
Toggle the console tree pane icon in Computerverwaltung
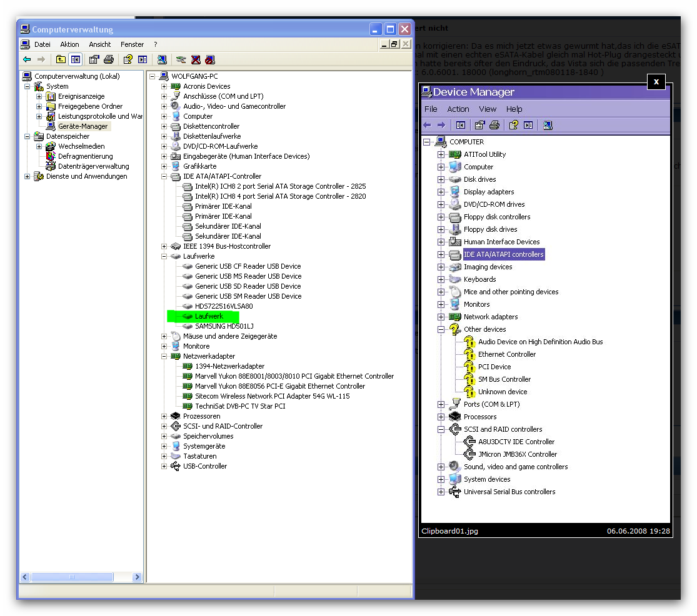(76, 59)
